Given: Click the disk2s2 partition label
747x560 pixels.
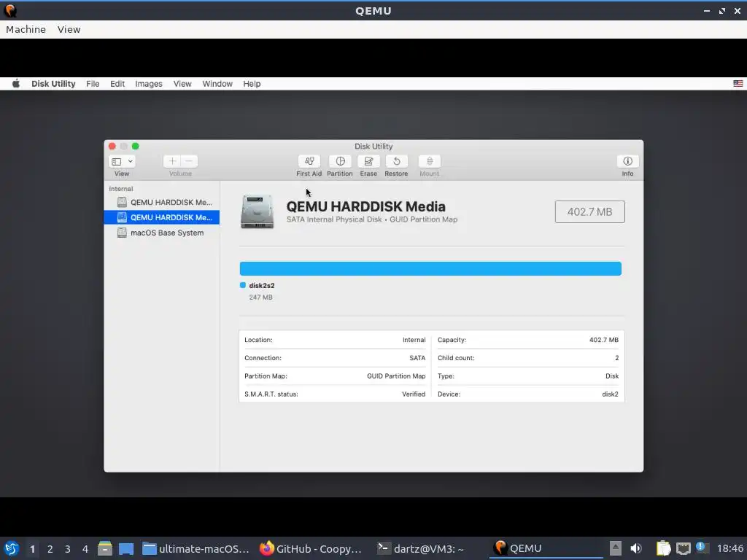Looking at the screenshot, I should coord(262,286).
